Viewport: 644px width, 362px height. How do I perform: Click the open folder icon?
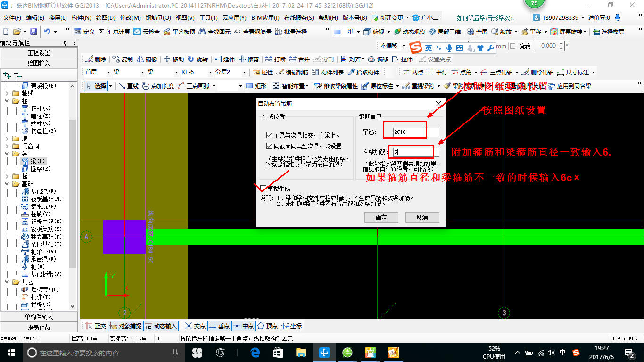tap(17, 32)
